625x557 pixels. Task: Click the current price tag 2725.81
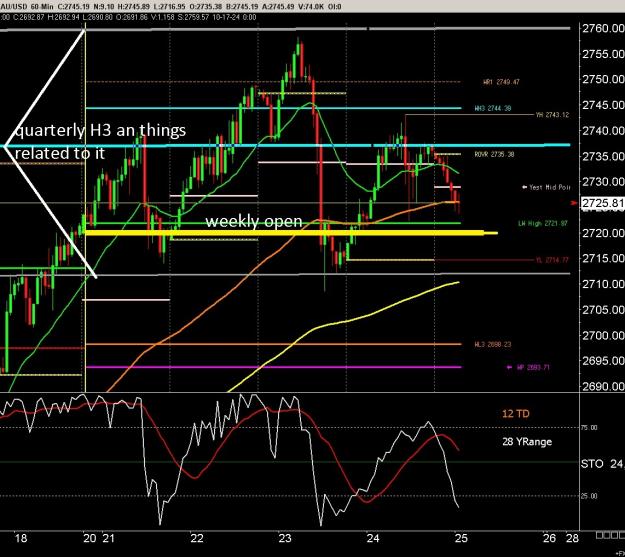point(603,203)
